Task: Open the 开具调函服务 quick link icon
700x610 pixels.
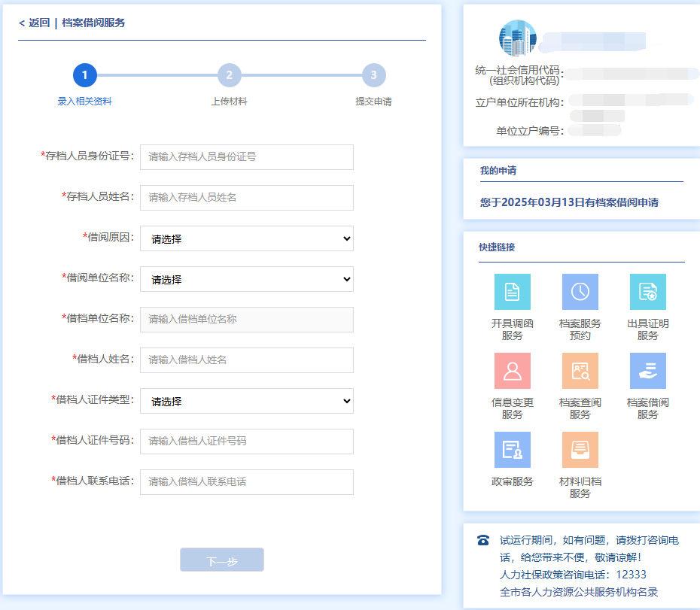Action: pyautogui.click(x=512, y=292)
